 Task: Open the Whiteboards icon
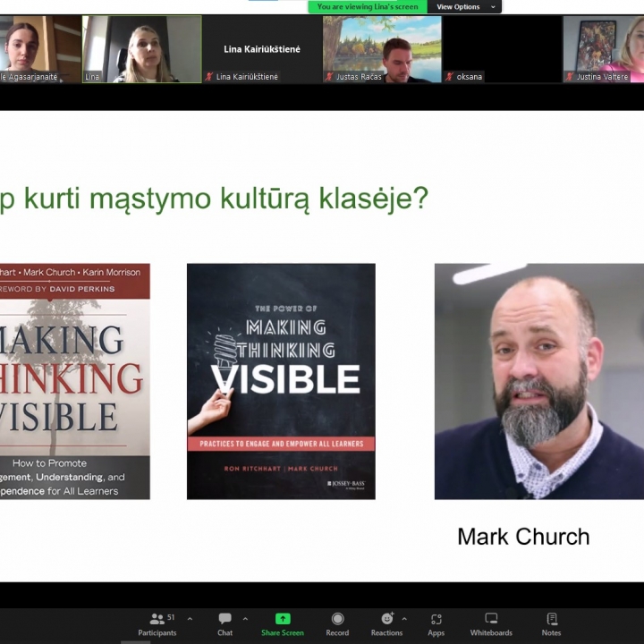[491, 619]
